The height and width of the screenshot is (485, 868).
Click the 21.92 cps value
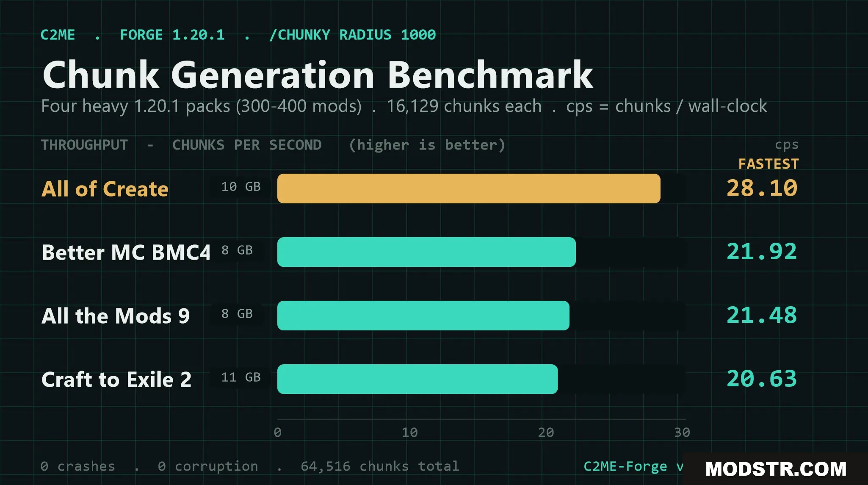click(762, 252)
